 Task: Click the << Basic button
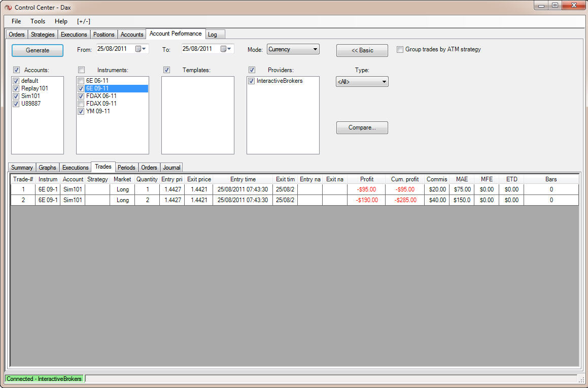pos(362,50)
